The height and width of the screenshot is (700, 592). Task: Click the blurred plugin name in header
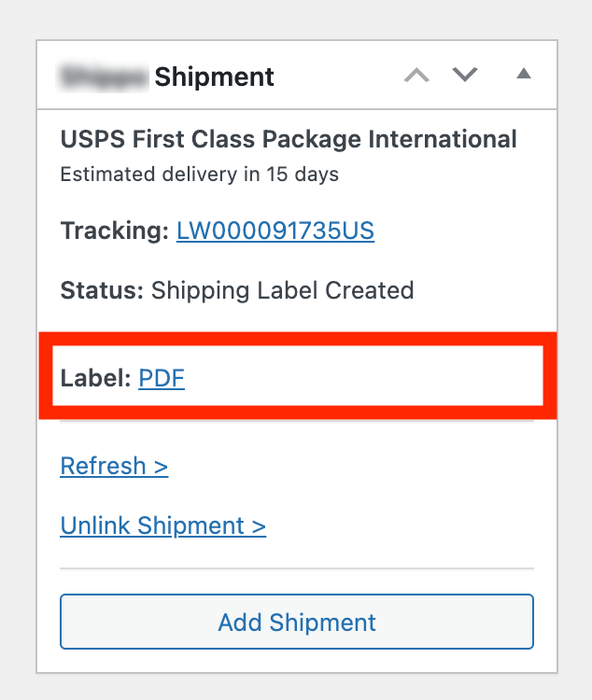click(x=104, y=77)
